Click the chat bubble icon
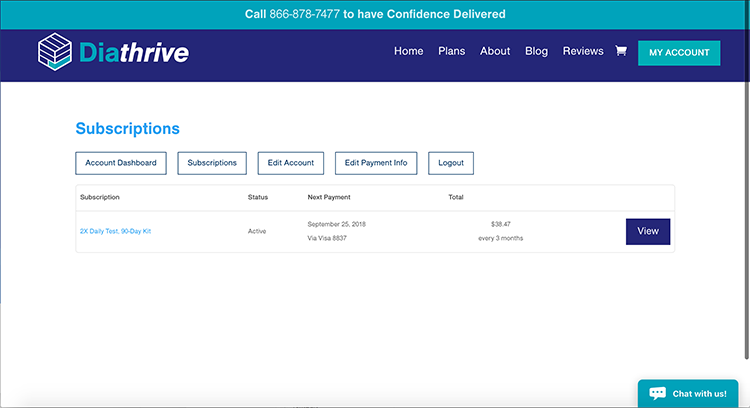Viewport: 750px width, 408px height. (657, 393)
